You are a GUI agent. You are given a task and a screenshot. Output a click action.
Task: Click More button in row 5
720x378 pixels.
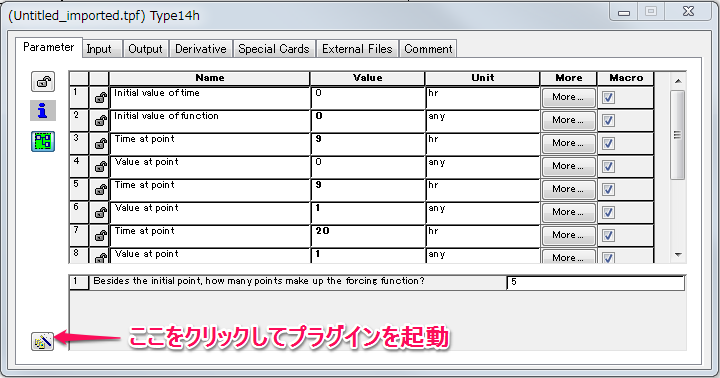coord(568,189)
